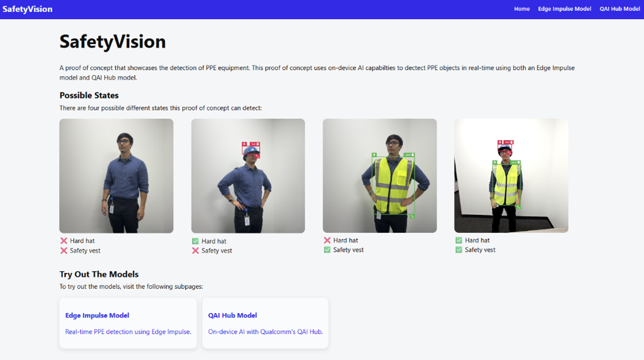Click green vest bounding box in third photo
644x360 pixels.
pyautogui.click(x=394, y=185)
